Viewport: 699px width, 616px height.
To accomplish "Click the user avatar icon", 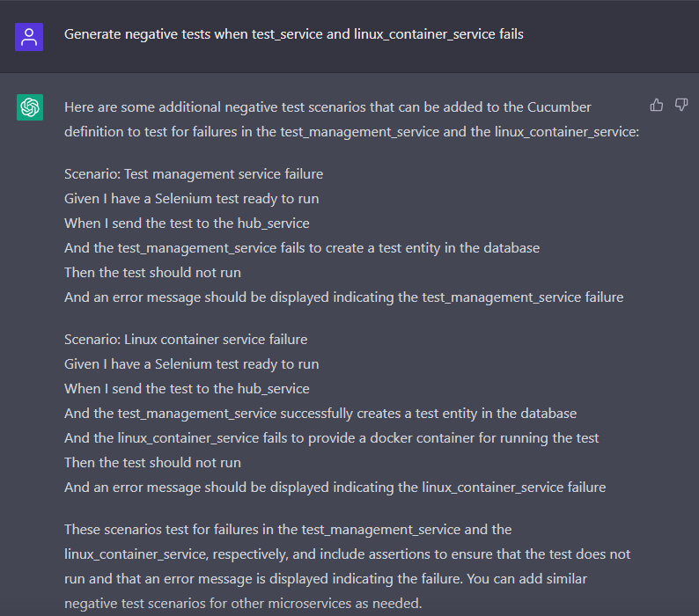I will tap(29, 36).
